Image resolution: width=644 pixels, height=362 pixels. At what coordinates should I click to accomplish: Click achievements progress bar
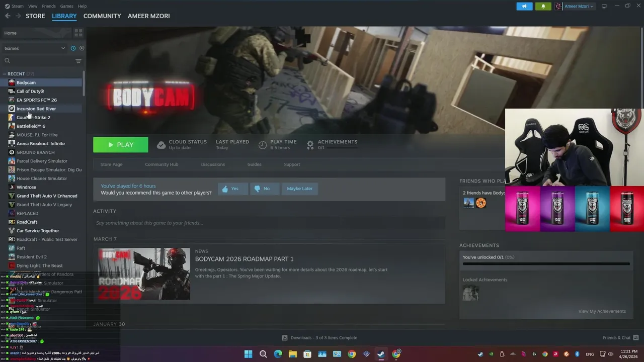(546, 263)
